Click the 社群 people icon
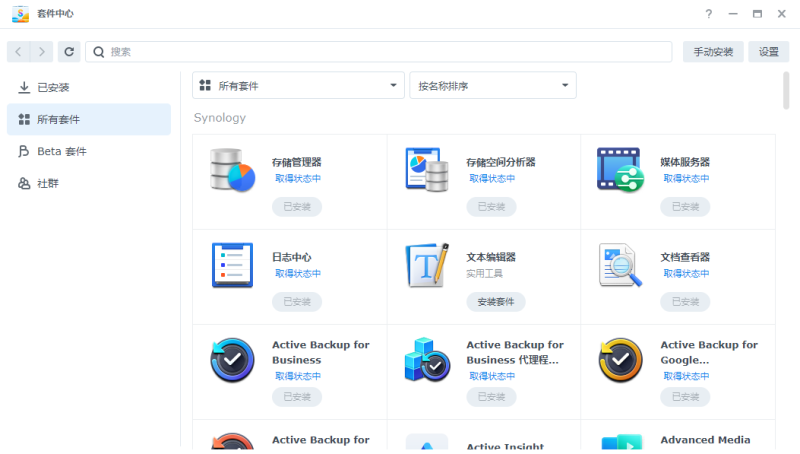 (24, 183)
